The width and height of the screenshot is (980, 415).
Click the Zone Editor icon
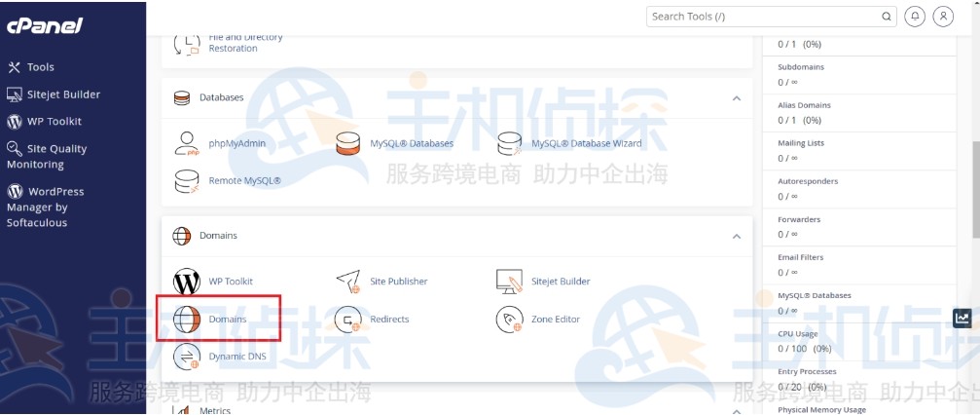509,320
